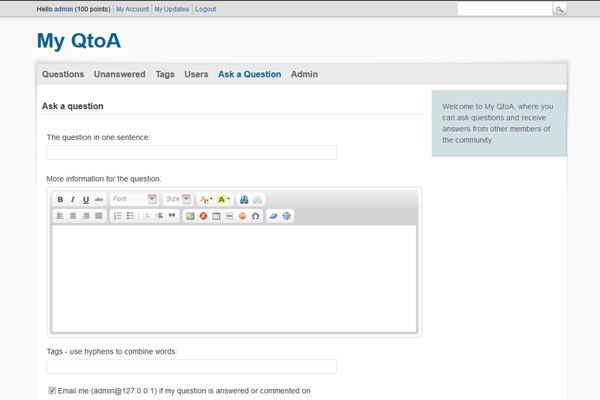This screenshot has height=400, width=600.
Task: Toggle bold formatting in the editor
Action: (60, 199)
